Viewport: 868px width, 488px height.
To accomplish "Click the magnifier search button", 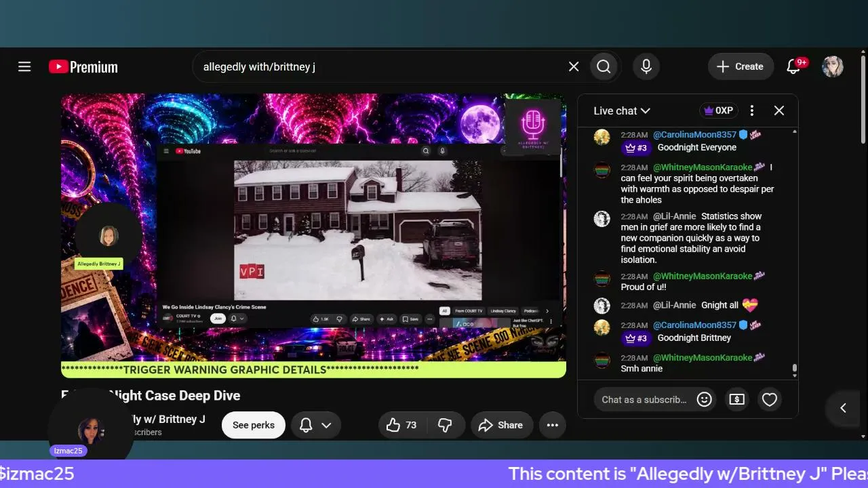I will [x=604, y=66].
